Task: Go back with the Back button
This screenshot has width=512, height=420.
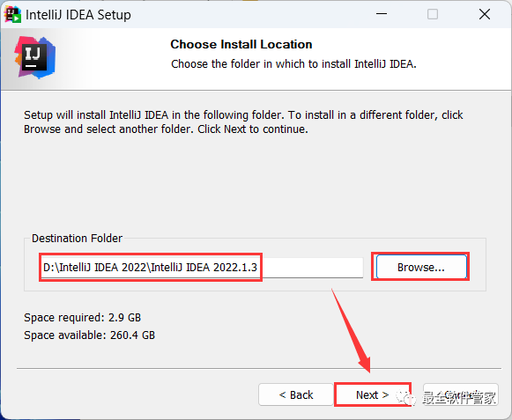Action: [296, 394]
